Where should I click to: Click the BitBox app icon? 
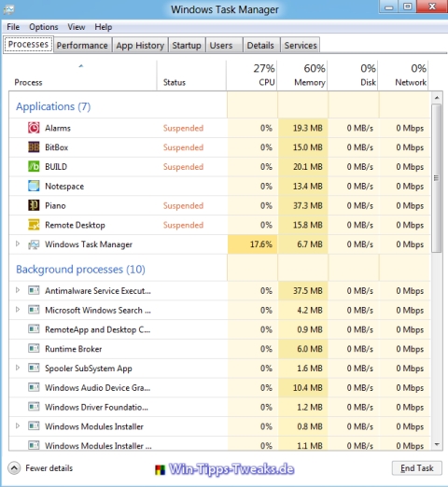(x=34, y=147)
